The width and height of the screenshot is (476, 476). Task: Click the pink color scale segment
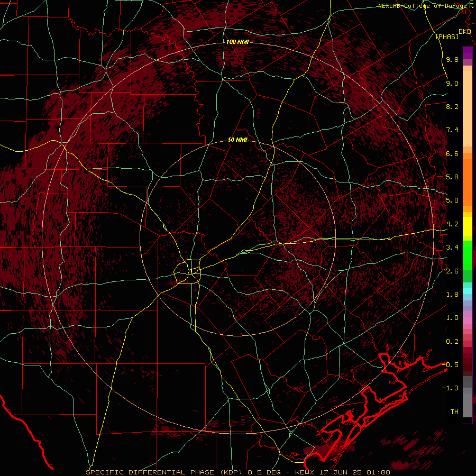click(x=467, y=321)
